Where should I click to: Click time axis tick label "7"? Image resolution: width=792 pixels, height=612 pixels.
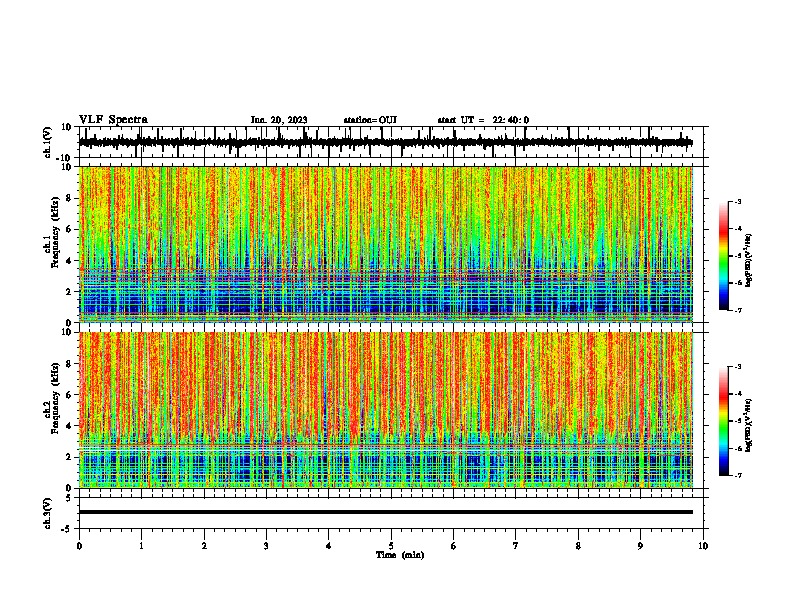pos(516,546)
